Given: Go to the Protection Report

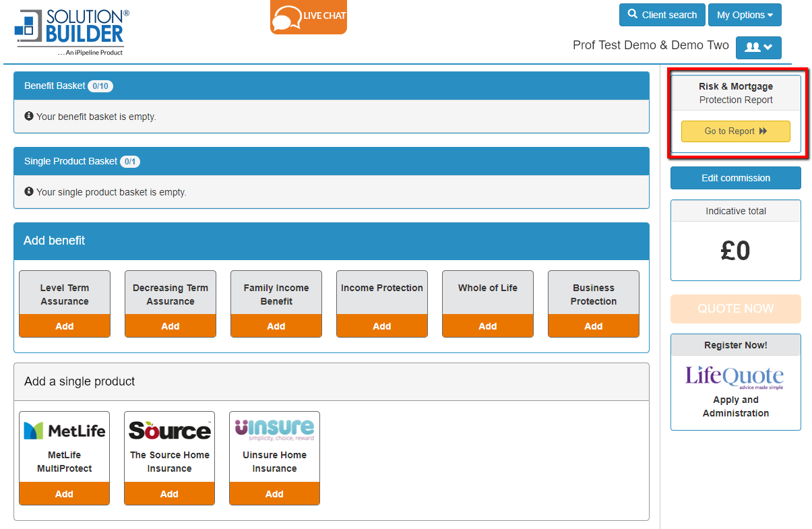Looking at the screenshot, I should coord(735,131).
